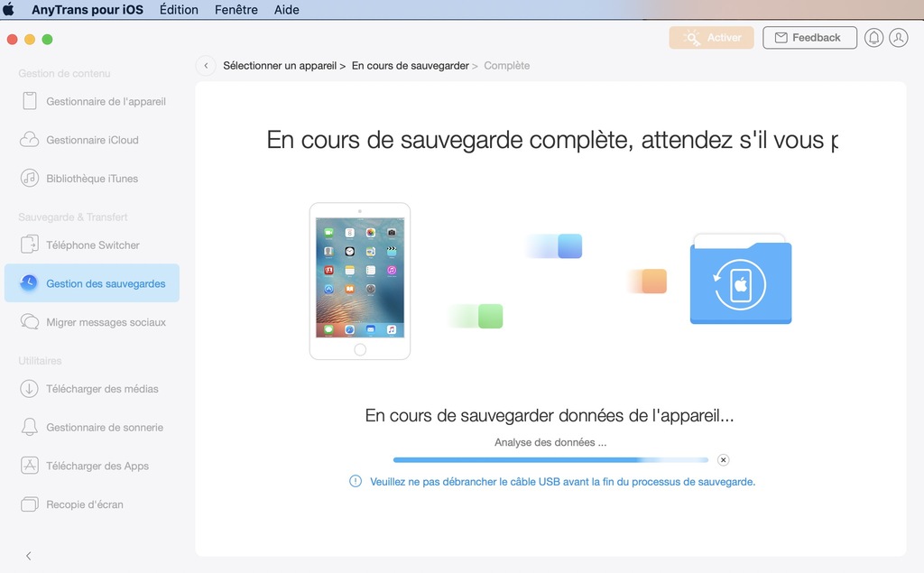The image size is (924, 573).
Task: Minimize the window with the yellow button
Action: point(30,39)
